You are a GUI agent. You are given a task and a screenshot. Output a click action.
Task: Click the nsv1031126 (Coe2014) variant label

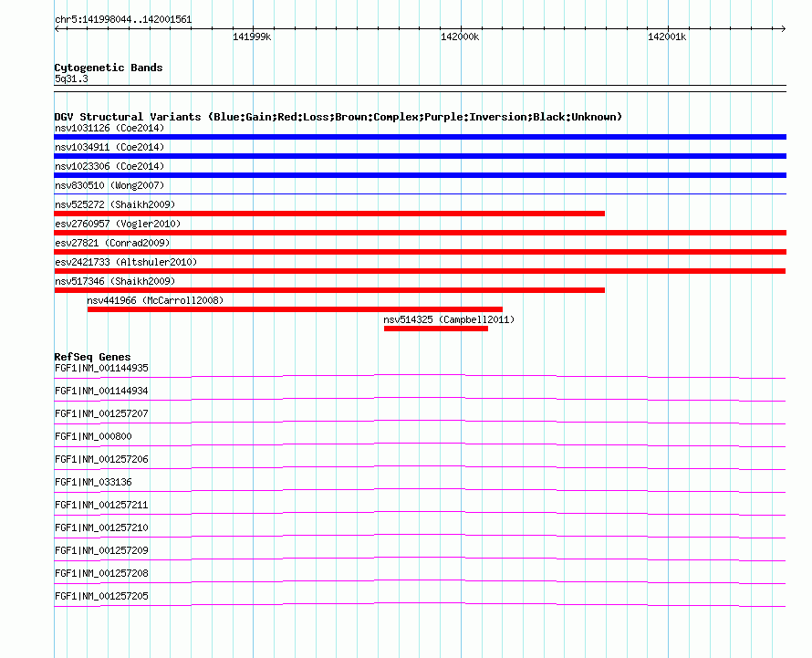coord(109,128)
